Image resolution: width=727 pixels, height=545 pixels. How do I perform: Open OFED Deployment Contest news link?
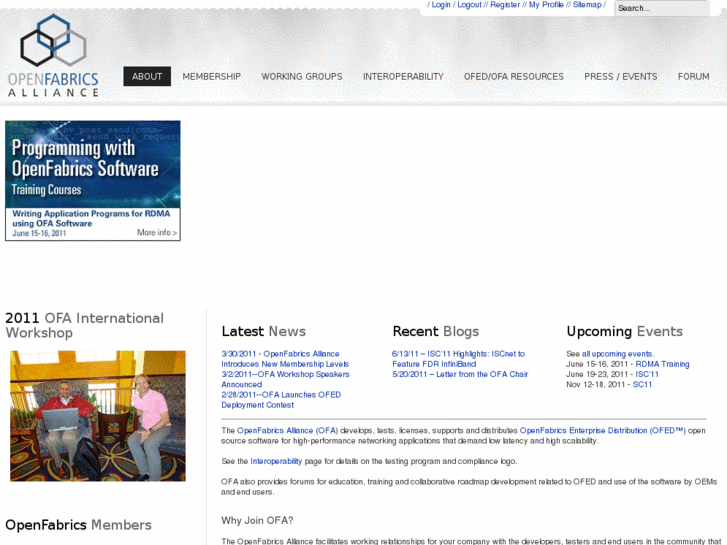point(281,399)
